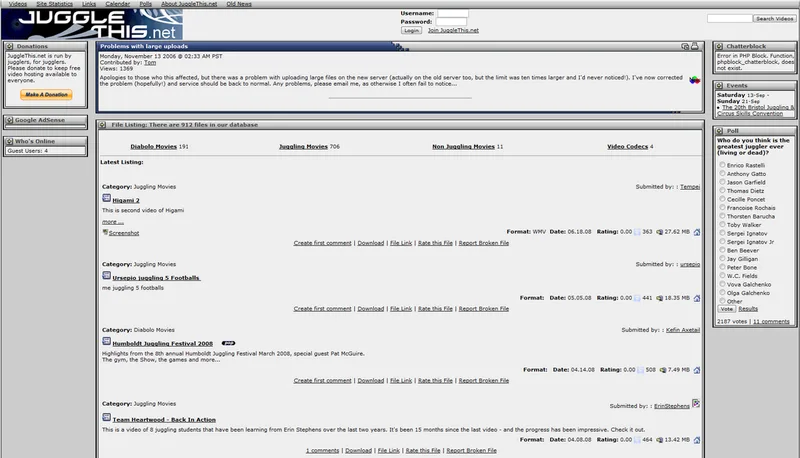Open the Join JuggleThis.net link
This screenshot has height=458, width=800.
click(x=453, y=31)
